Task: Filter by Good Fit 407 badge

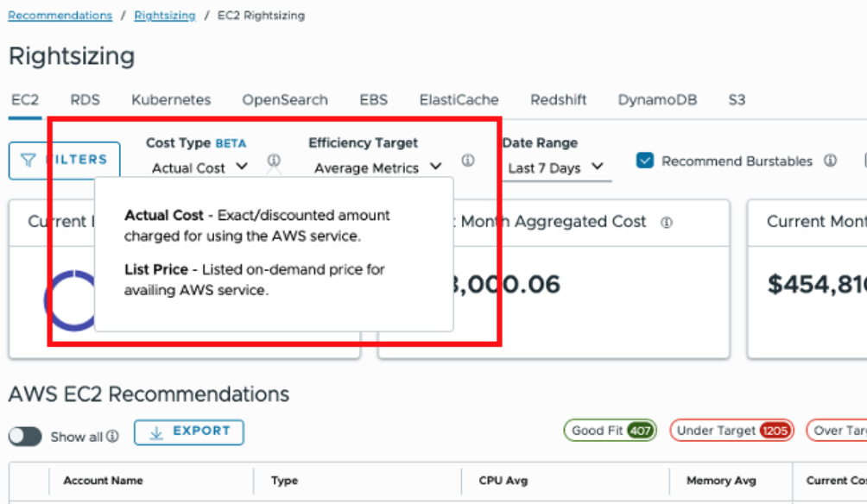Action: (610, 430)
